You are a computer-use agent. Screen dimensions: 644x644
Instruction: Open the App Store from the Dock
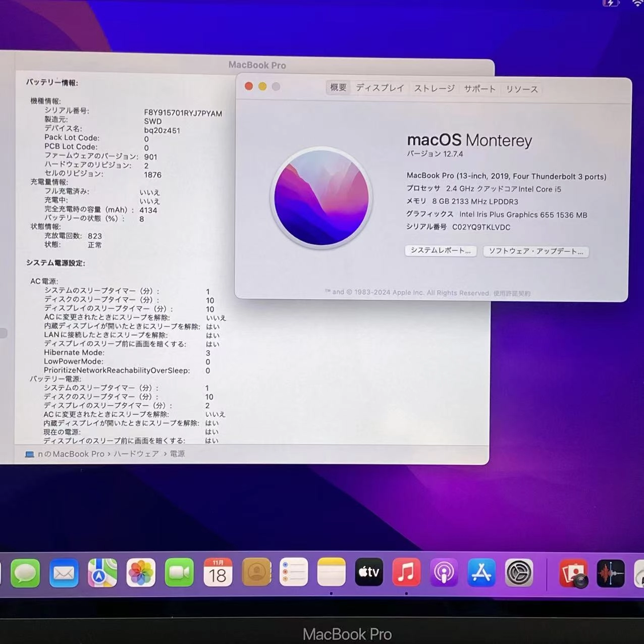click(x=481, y=573)
